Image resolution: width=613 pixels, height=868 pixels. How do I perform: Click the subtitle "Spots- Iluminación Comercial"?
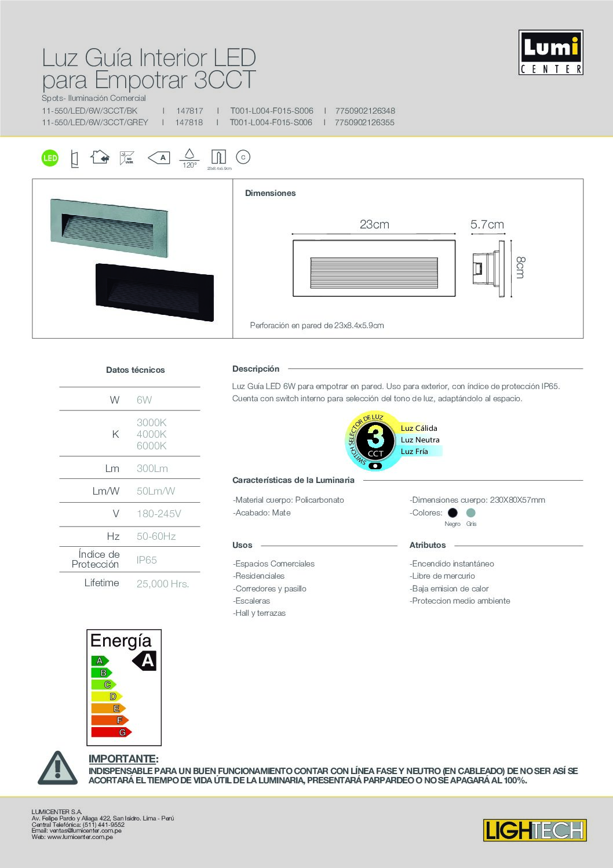click(x=94, y=98)
